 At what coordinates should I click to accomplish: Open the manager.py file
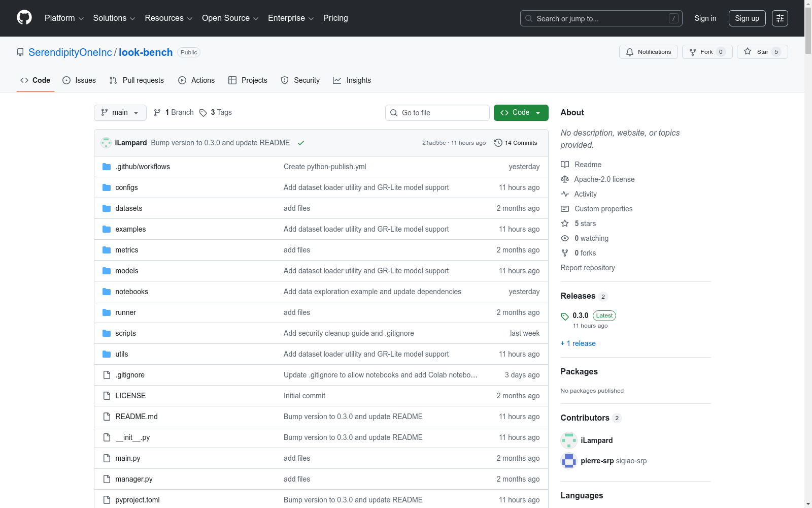[x=134, y=479]
